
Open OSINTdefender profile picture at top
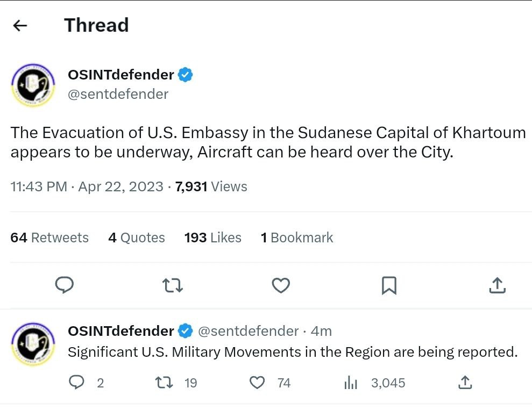[33, 85]
